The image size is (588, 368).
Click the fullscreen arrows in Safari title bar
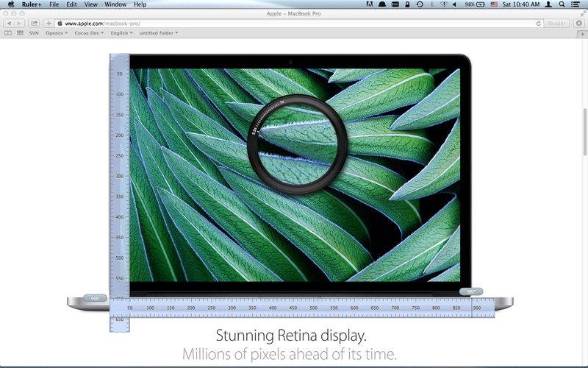tap(583, 13)
